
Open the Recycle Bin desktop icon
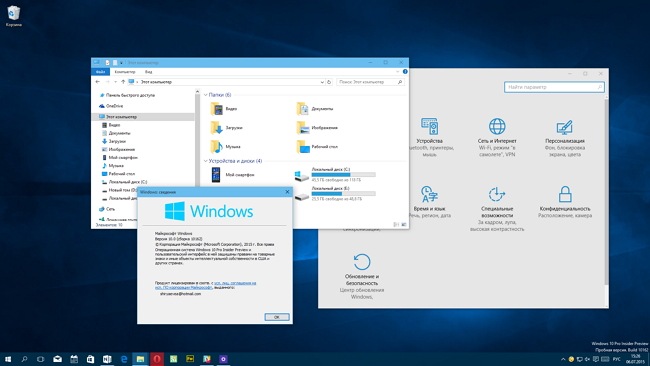tap(14, 16)
